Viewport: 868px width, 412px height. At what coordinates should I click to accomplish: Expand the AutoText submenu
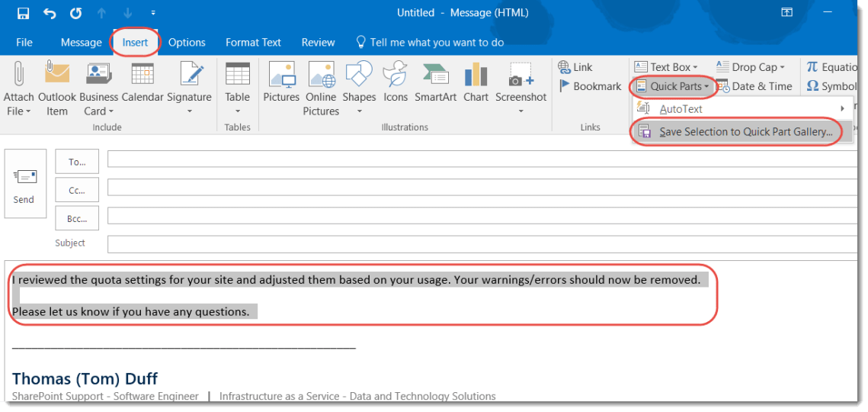743,108
